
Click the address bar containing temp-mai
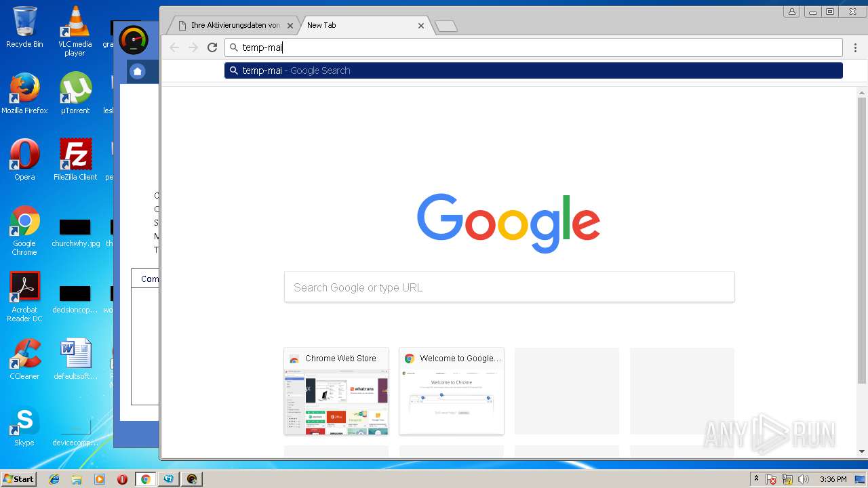[533, 47]
